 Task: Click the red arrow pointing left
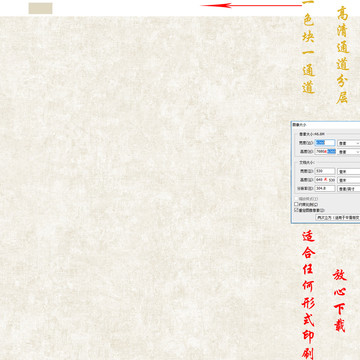[252, 5]
